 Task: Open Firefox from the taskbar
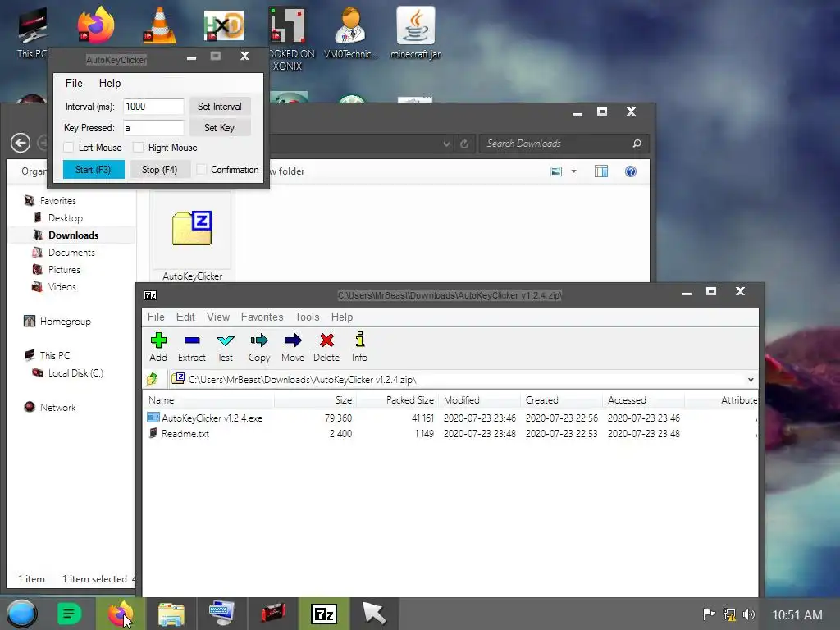120,614
